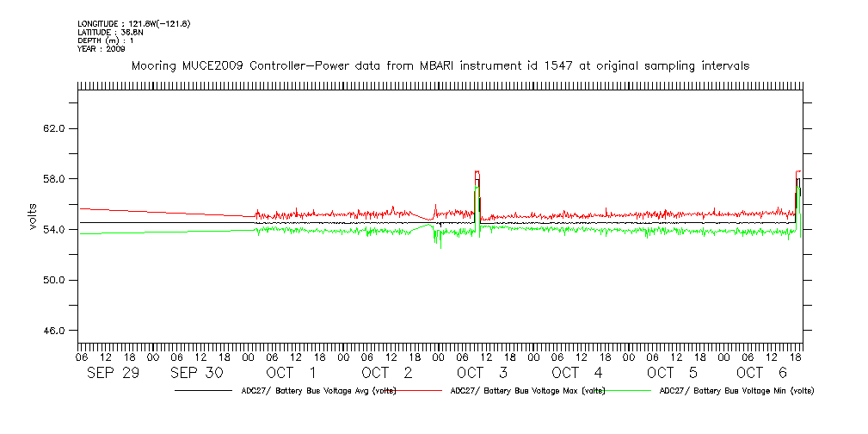Click the Battery Bus Voltage Min legend label
The width and height of the screenshot is (868, 434).
(737, 391)
